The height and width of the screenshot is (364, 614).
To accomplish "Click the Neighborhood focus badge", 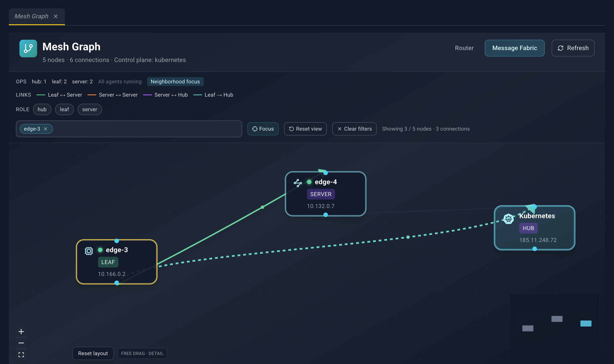I will coord(175,81).
